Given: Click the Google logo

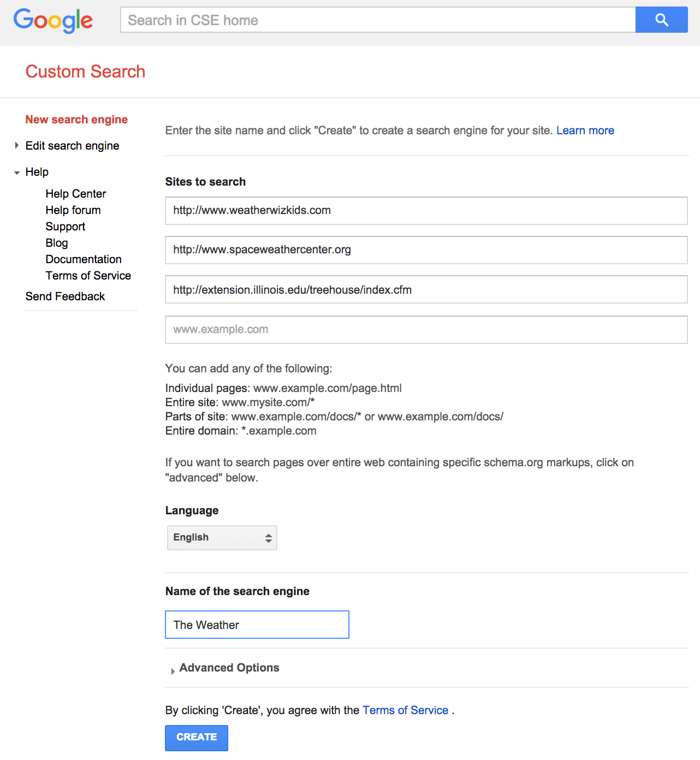Looking at the screenshot, I should (52, 21).
